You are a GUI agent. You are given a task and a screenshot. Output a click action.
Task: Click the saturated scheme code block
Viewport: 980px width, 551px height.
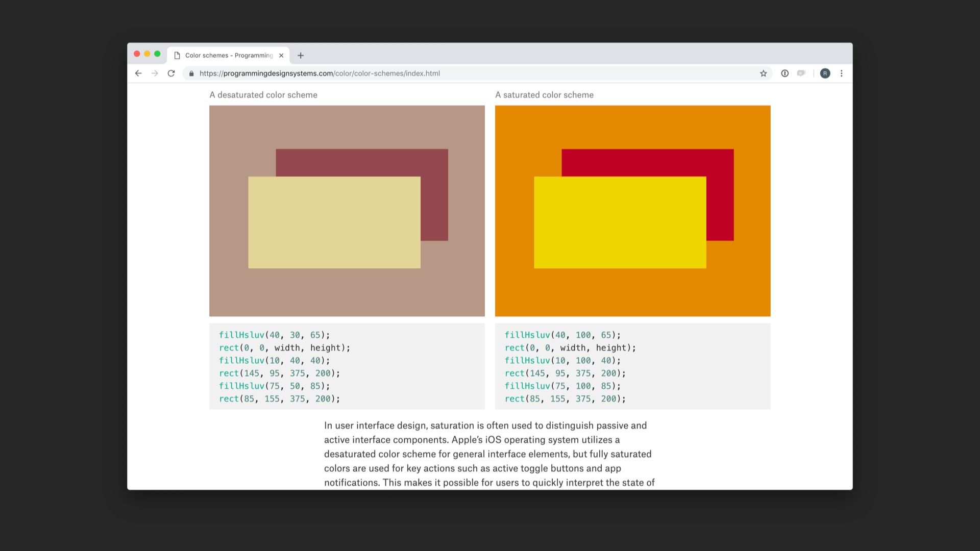click(632, 366)
